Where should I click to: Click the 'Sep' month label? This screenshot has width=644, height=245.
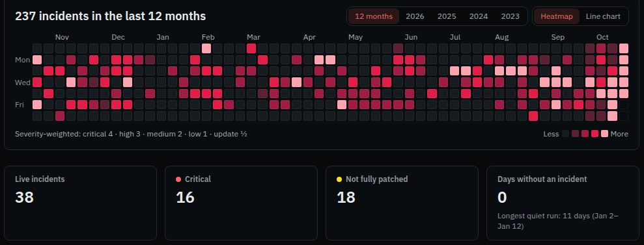[558, 37]
